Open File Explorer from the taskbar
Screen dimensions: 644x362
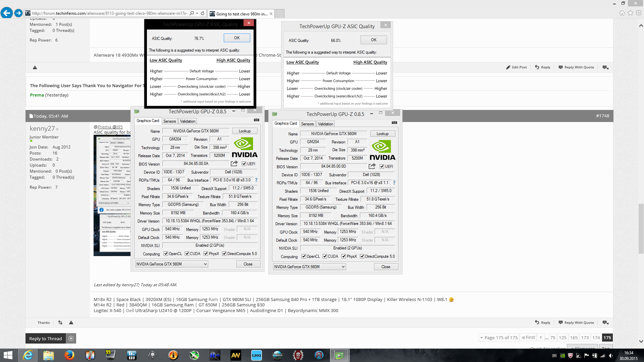[48, 355]
